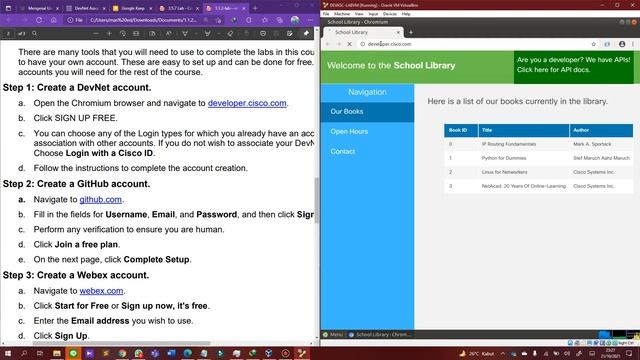
Task: Select the PDF draw pen tool
Action: tap(185, 33)
